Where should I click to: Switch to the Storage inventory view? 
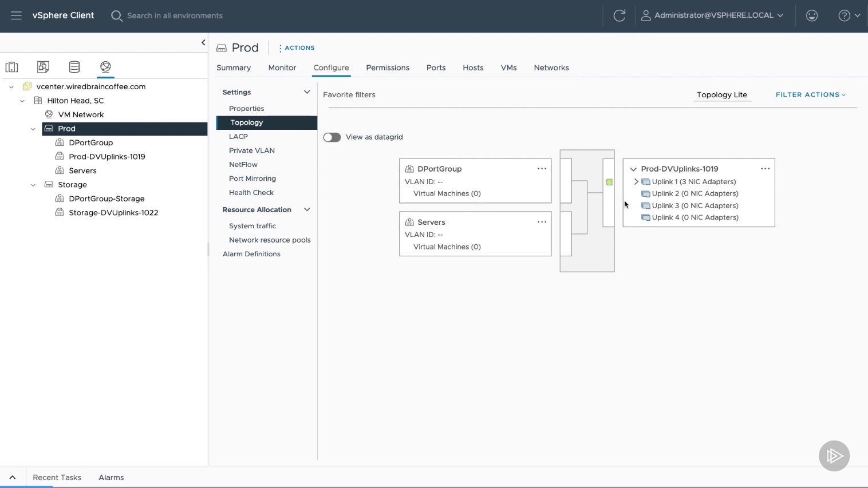pyautogui.click(x=74, y=67)
